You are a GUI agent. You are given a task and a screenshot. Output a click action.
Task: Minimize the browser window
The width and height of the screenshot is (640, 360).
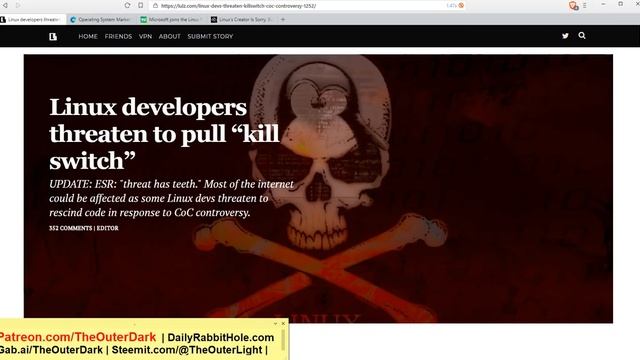[x=603, y=4]
